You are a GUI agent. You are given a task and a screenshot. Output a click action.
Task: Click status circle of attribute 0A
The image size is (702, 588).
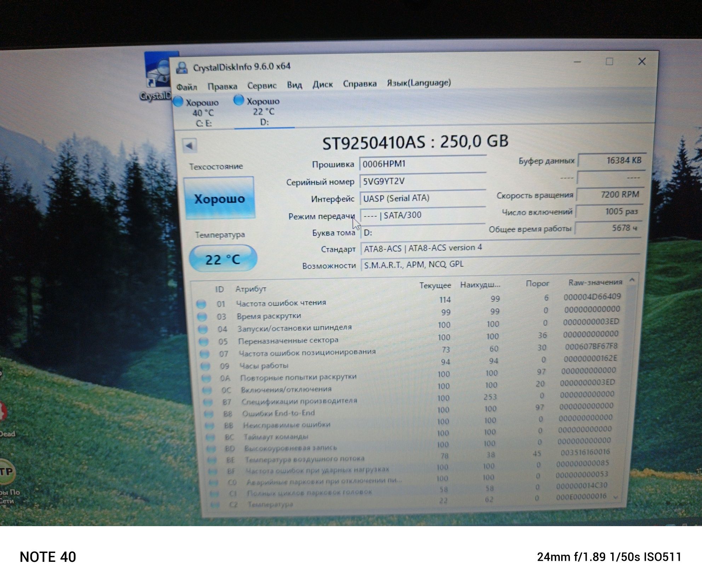tap(206, 378)
